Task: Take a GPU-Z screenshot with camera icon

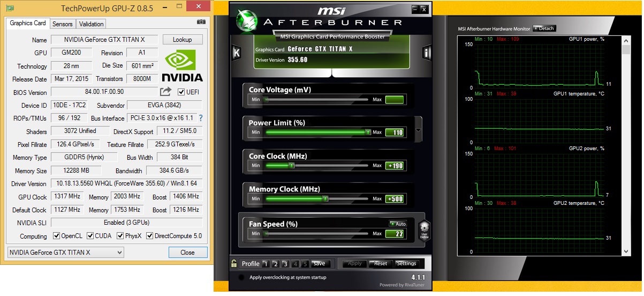Action: [x=201, y=22]
